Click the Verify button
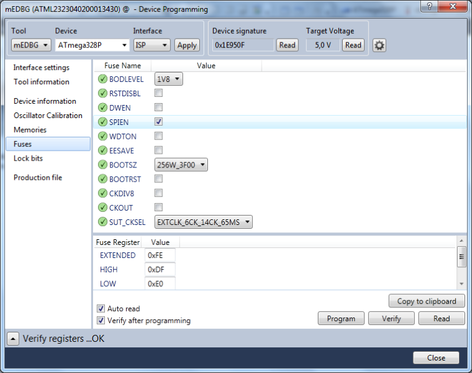Image resolution: width=472 pixels, height=373 pixels. pyautogui.click(x=391, y=318)
